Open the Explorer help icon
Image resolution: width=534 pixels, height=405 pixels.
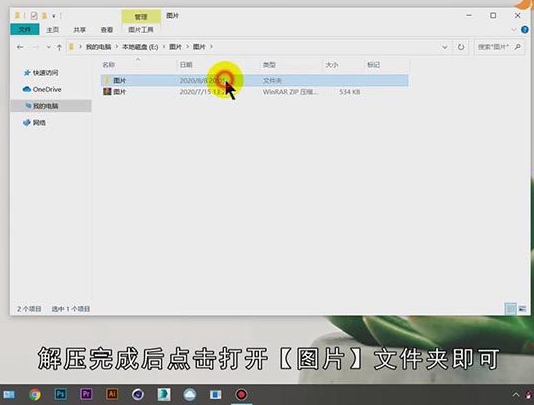click(525, 30)
